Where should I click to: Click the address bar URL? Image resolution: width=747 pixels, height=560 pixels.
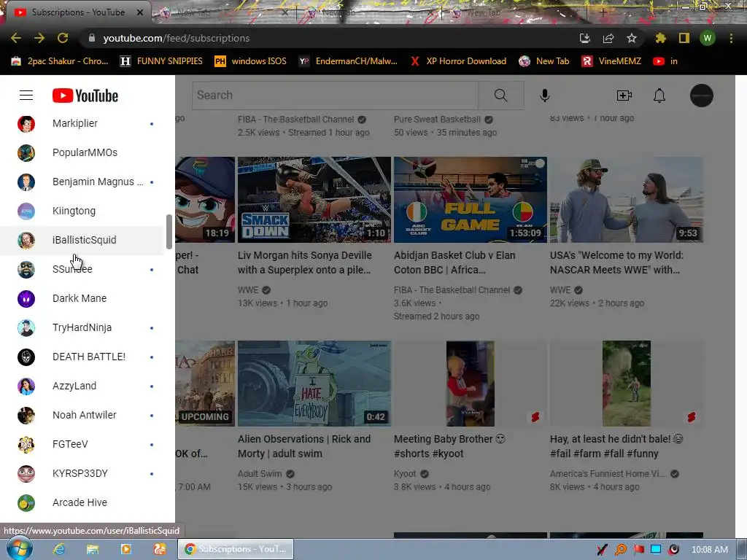pos(177,38)
